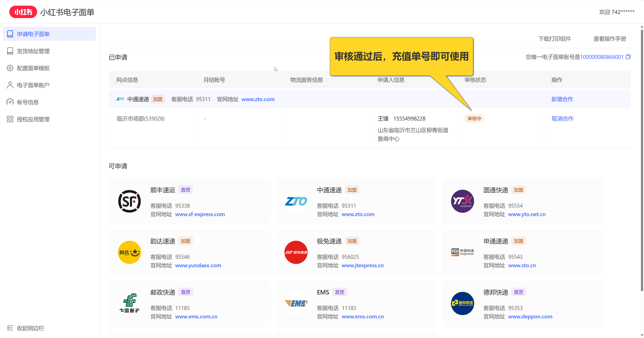Open 配置面单模板 in the sidebar
The width and height of the screenshot is (644, 338).
pyautogui.click(x=33, y=68)
